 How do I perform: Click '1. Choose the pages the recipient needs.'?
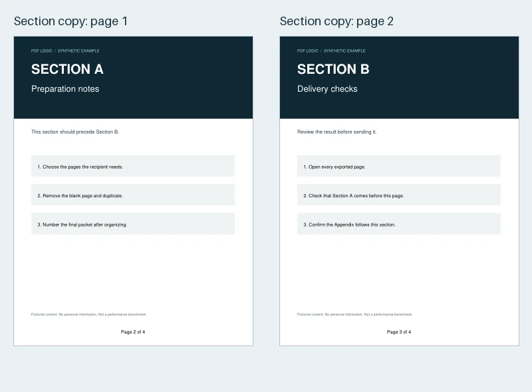pos(133,166)
